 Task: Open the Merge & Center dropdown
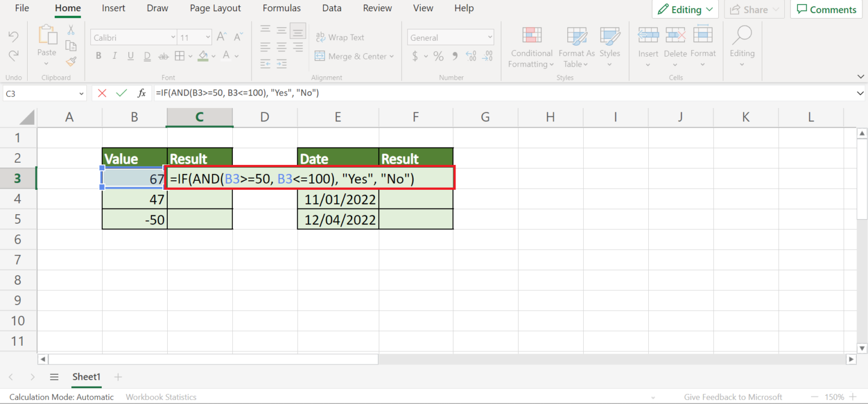pos(392,56)
